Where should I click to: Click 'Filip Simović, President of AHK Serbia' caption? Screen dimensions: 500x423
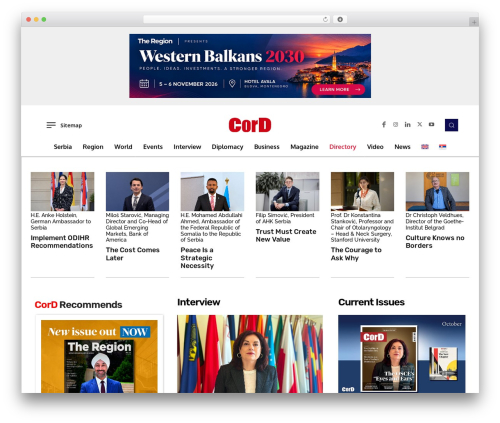(x=285, y=218)
